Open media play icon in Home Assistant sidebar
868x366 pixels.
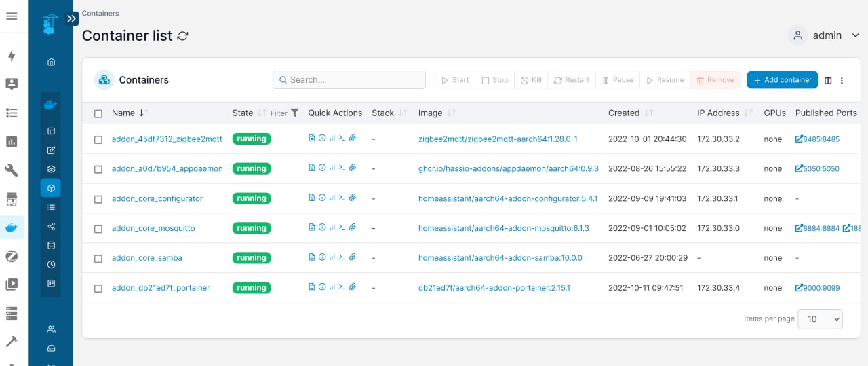click(12, 285)
